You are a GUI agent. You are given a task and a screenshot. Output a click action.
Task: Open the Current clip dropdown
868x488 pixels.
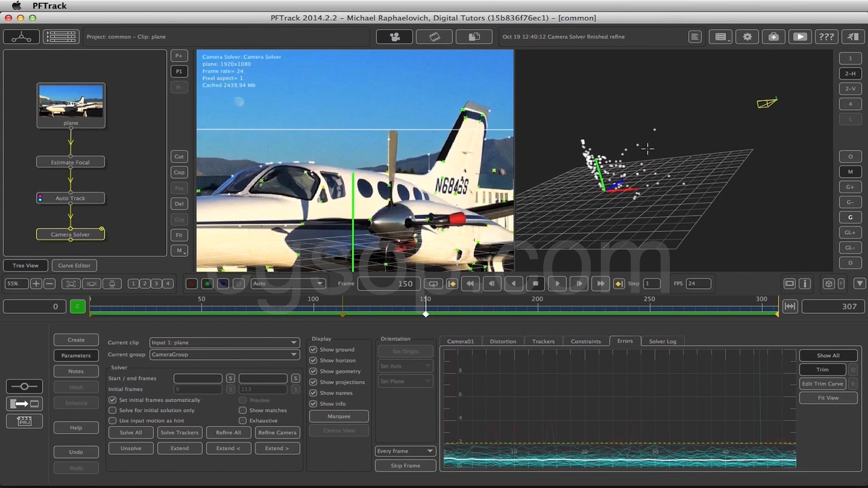click(224, 342)
